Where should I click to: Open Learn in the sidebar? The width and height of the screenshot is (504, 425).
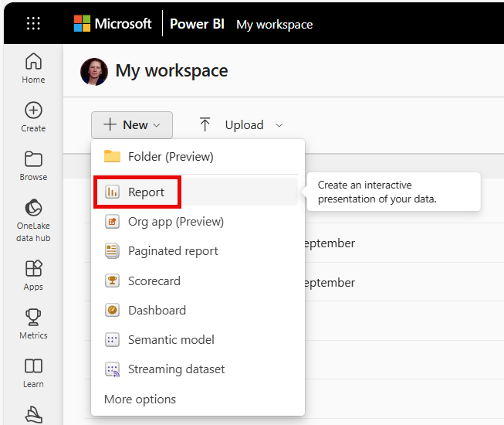pos(33,373)
